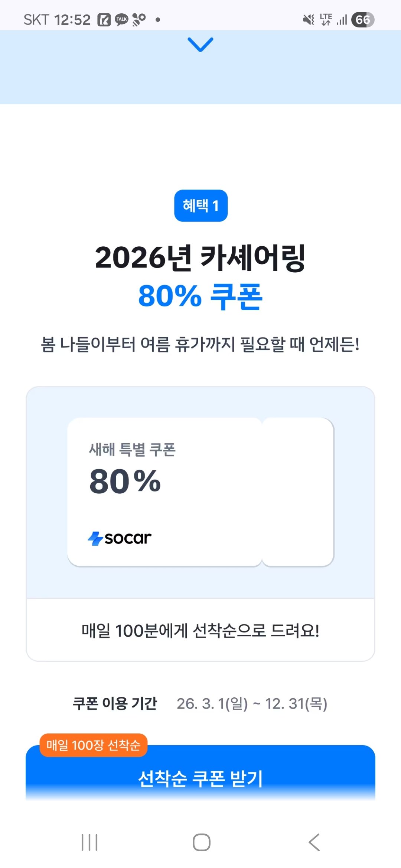Tap the battery indicator showing 66
The height and width of the screenshot is (868, 401).
(x=362, y=20)
